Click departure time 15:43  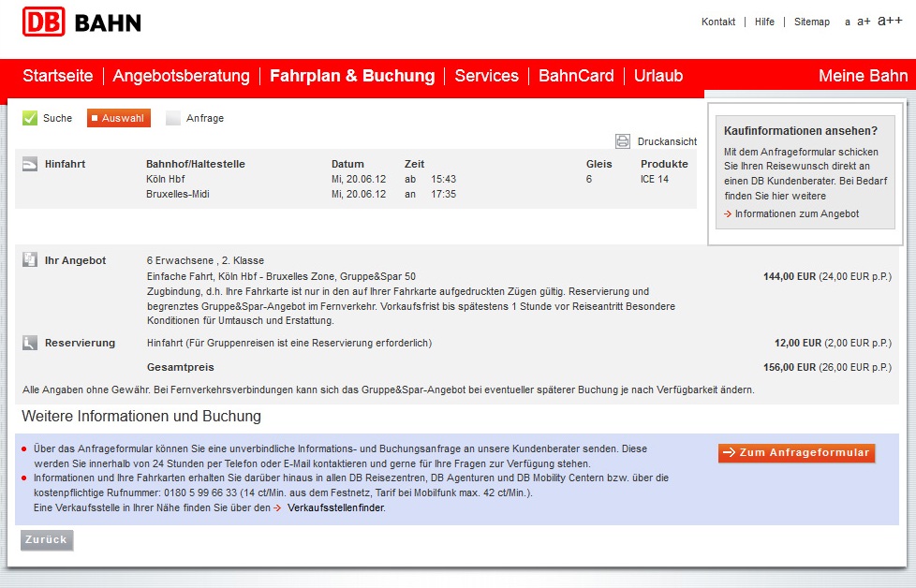click(443, 179)
